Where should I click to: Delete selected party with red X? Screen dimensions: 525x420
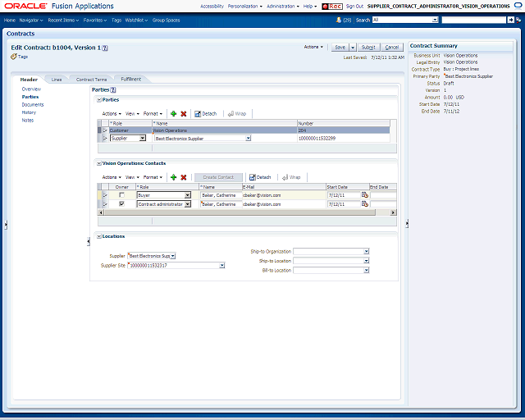pos(184,114)
